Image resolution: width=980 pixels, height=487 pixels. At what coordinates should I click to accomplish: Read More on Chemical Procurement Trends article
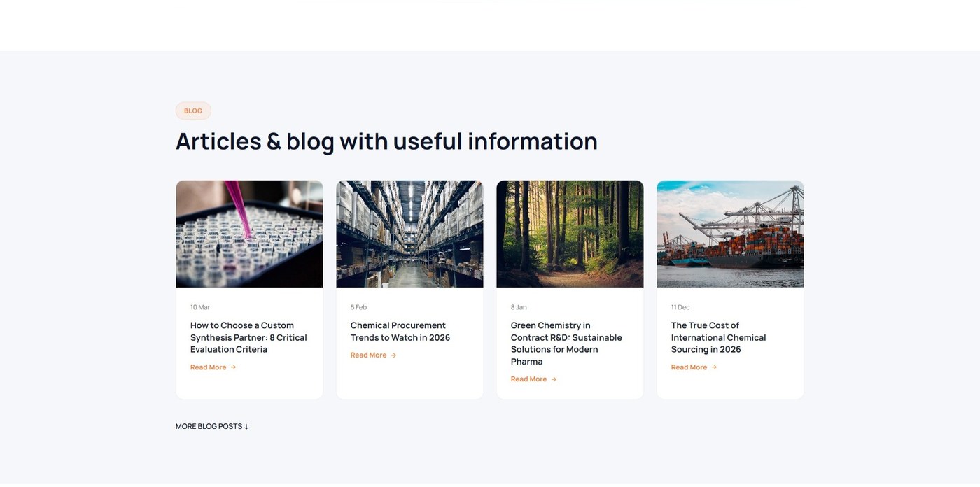coord(369,355)
